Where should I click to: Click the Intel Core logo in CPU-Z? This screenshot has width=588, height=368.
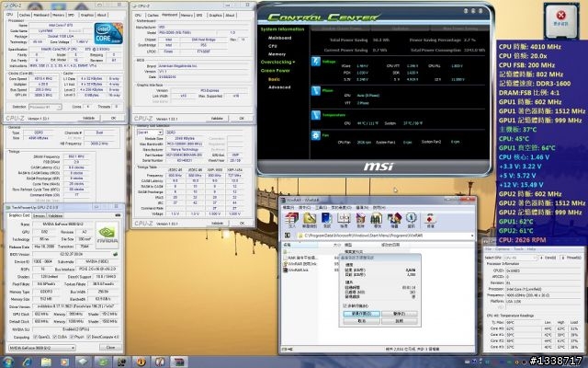pyautogui.click(x=108, y=34)
